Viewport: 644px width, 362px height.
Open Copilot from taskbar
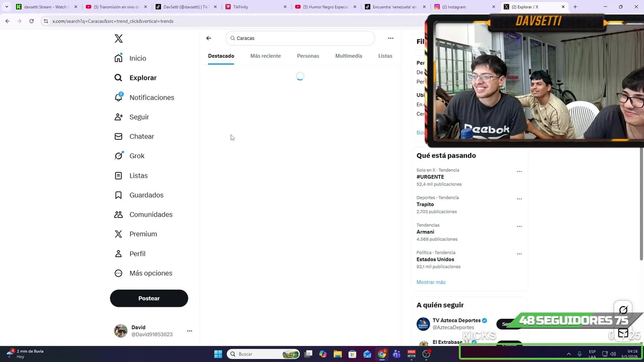(x=323, y=354)
